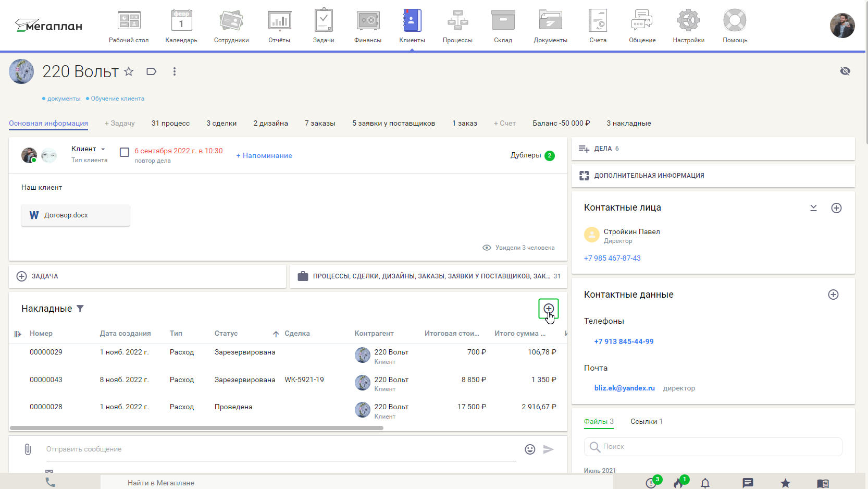Click the Обучение клиента tag

117,99
